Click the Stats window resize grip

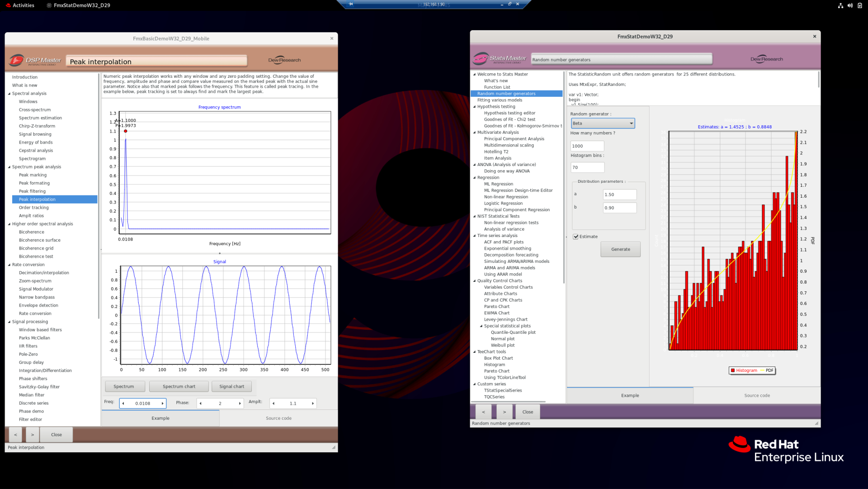816,423
